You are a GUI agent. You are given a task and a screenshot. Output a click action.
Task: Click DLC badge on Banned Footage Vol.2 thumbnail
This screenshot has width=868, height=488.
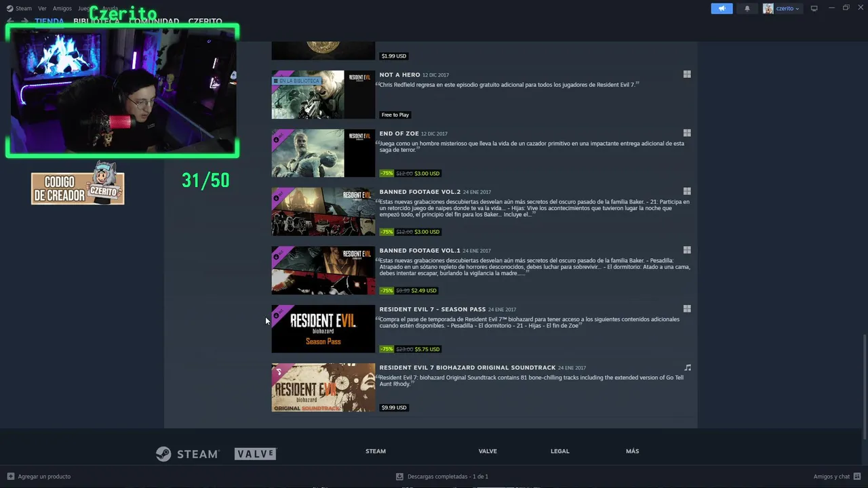(279, 196)
